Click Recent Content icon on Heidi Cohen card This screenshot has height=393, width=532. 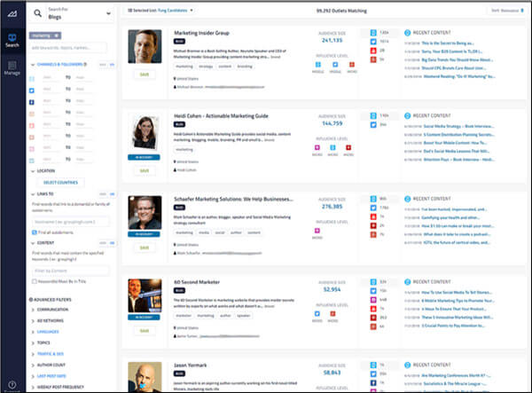coord(408,115)
